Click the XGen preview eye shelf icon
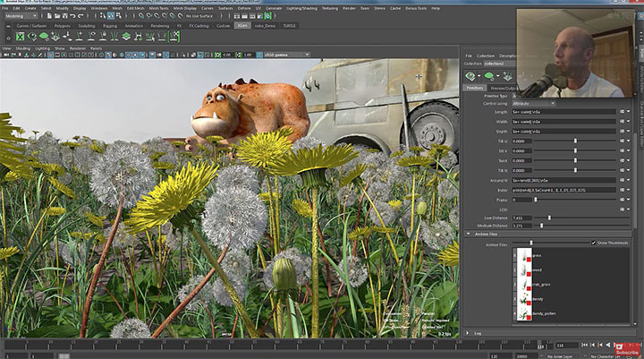The height and width of the screenshot is (359, 644). (32, 37)
